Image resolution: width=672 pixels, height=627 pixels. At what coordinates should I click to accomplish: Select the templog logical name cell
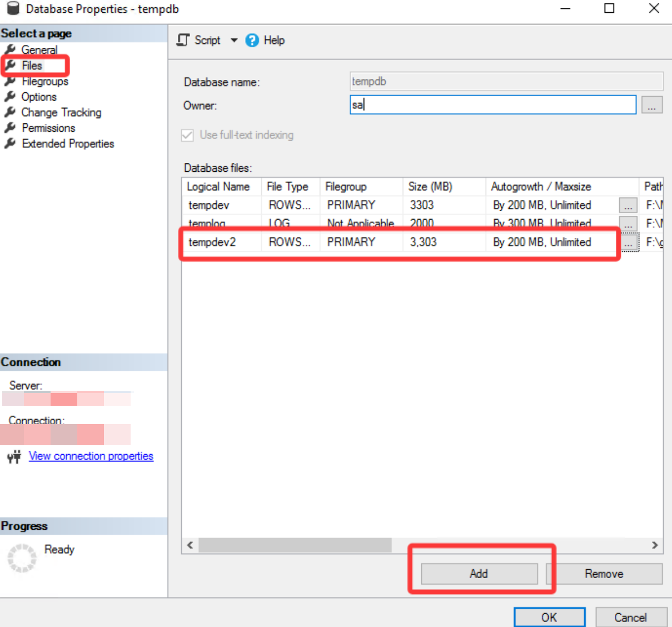point(222,223)
